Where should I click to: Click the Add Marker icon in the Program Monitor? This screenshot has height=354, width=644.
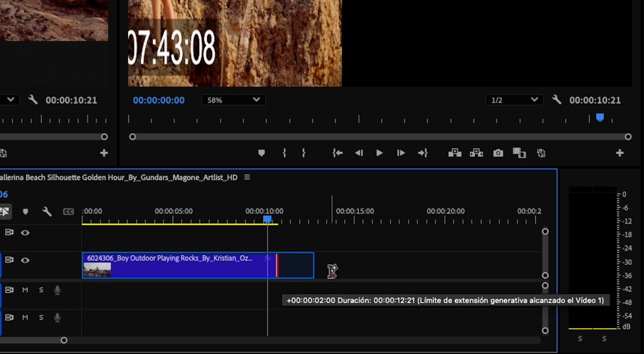(261, 153)
